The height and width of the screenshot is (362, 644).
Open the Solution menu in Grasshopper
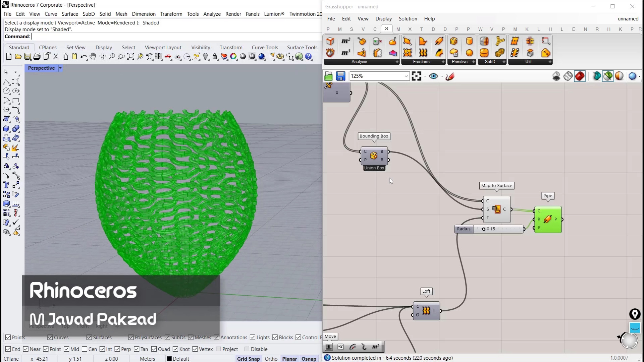click(408, 19)
